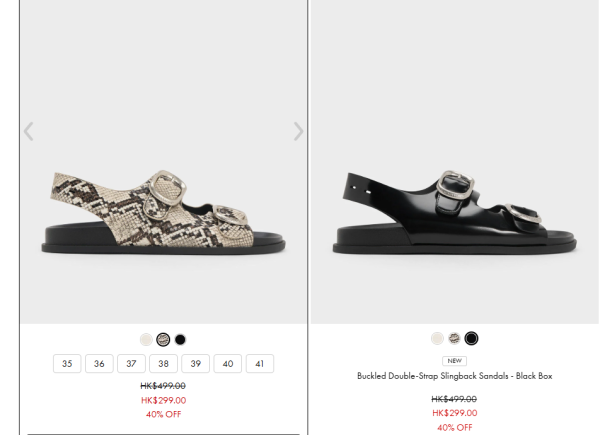Choose cream swatch under black sandal

[437, 339]
